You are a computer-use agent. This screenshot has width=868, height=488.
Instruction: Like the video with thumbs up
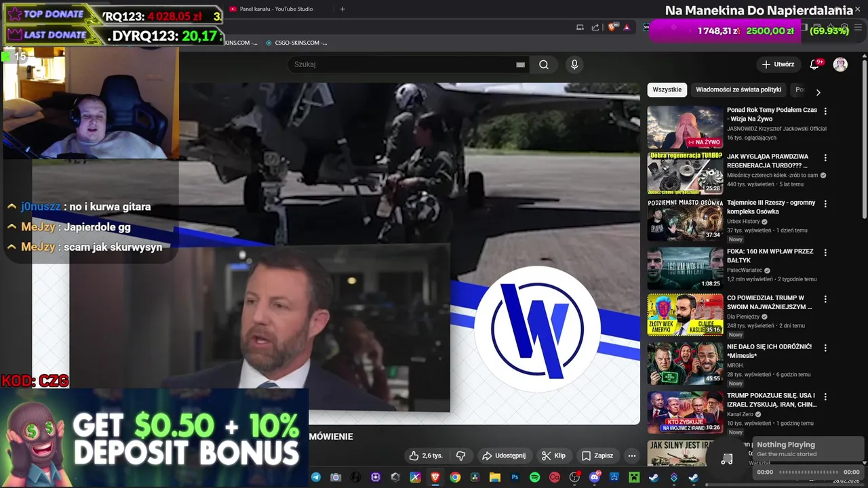coord(426,455)
